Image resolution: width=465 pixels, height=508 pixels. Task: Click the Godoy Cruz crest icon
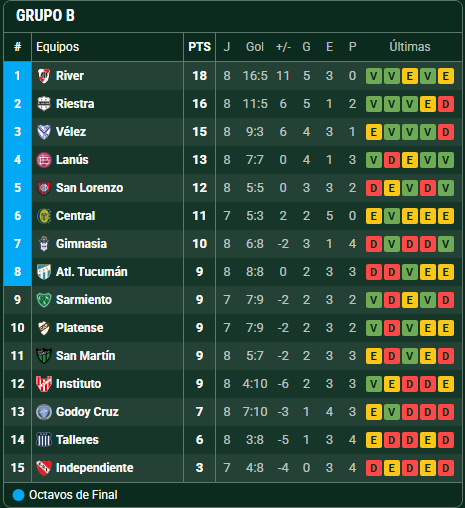pos(44,412)
